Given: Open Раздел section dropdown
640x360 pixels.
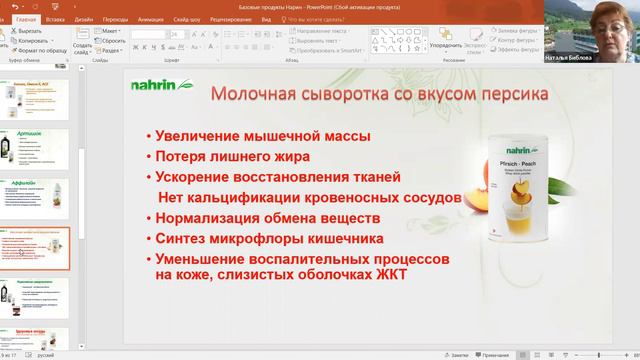Looking at the screenshot, I should tap(109, 51).
